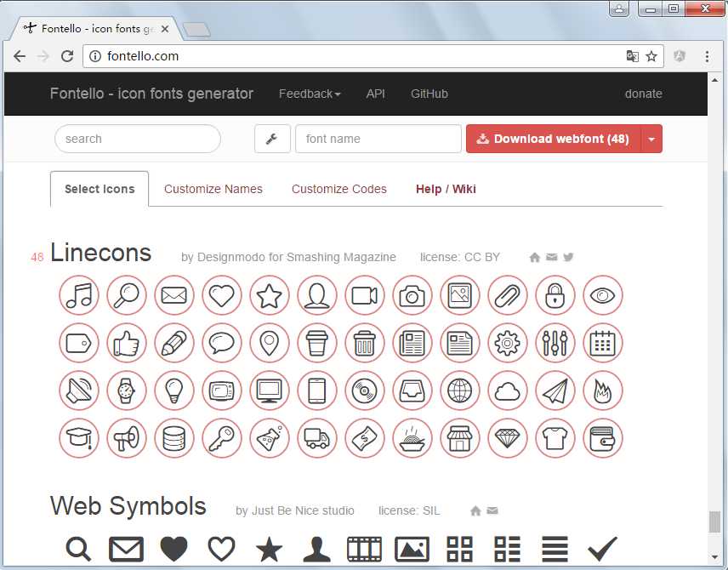
Task: Select the Linecons diamond icon
Action: coord(508,438)
